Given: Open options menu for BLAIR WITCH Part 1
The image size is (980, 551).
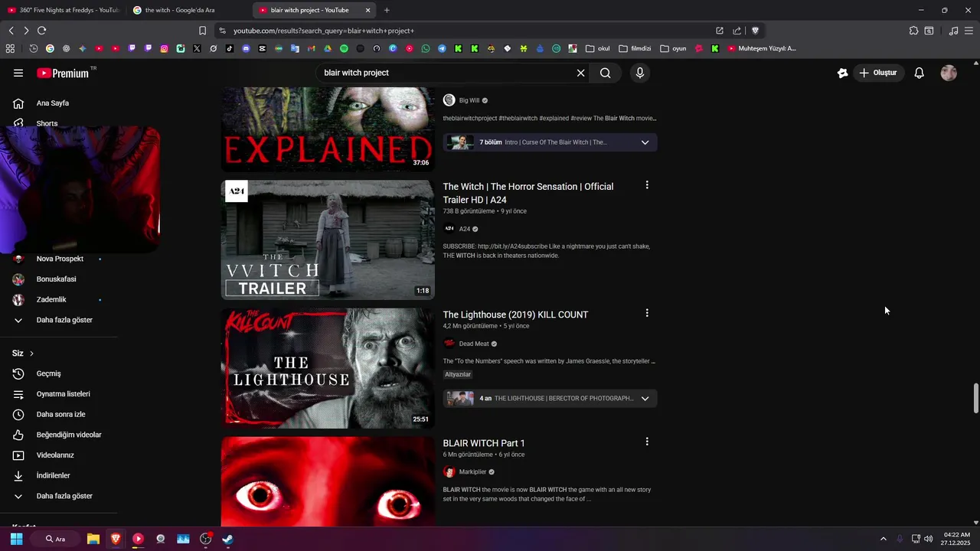Looking at the screenshot, I should [647, 442].
